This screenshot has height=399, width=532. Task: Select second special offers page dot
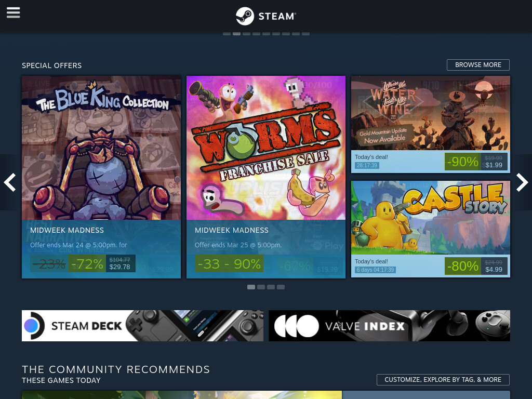point(261,287)
